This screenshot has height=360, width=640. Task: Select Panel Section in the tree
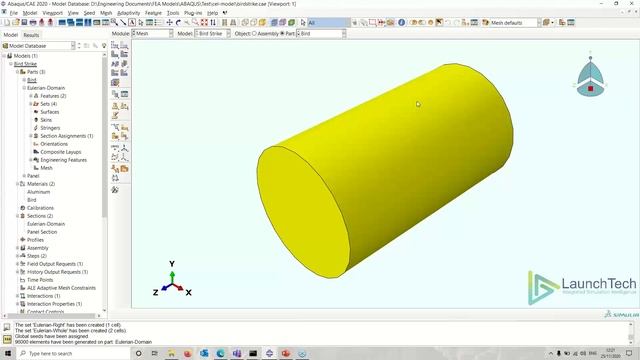pyautogui.click(x=42, y=232)
